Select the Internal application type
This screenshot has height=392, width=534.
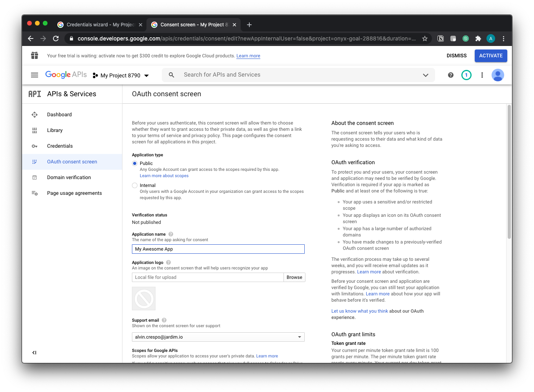[x=135, y=185]
